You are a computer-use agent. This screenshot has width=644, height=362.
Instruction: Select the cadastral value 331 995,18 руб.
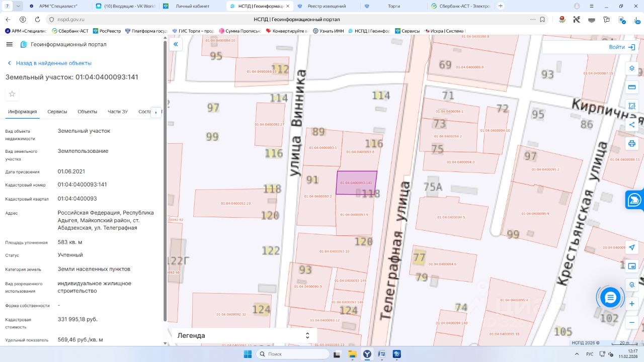(x=77, y=319)
